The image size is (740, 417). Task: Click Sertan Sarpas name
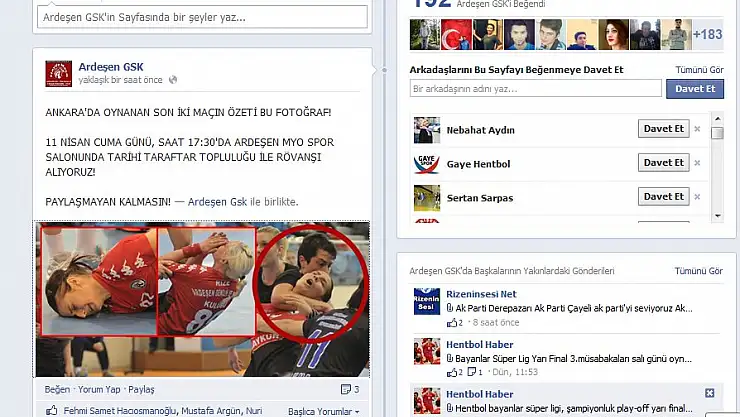point(480,198)
